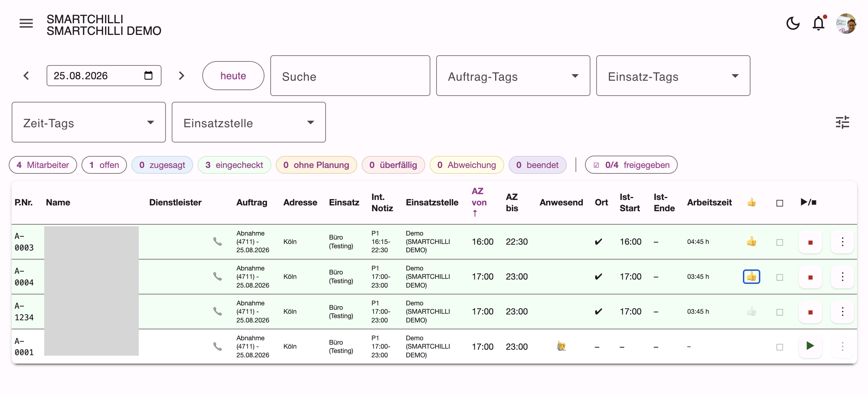Check the checkbox for row A-0004
Screen dimensions: 868x397
780,277
